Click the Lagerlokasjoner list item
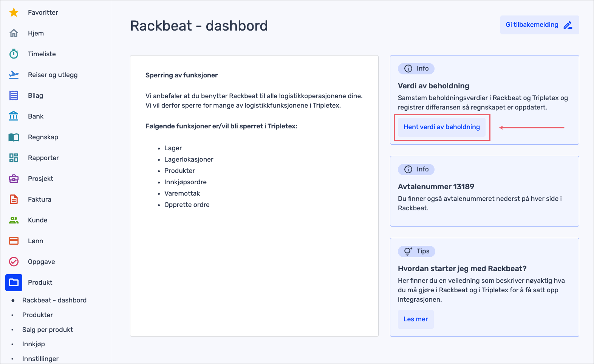Viewport: 594px width, 364px height. 189,159
